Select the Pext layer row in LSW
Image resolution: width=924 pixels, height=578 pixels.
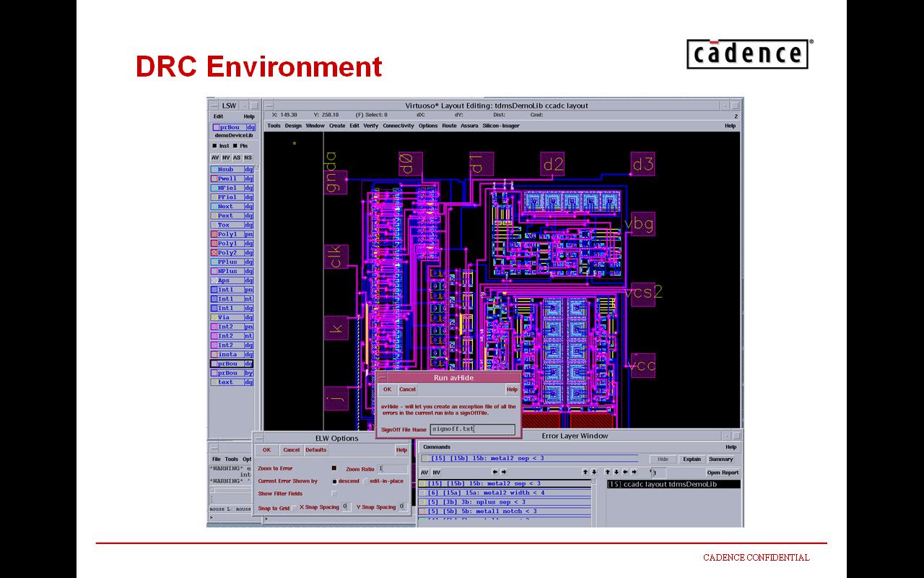(232, 215)
